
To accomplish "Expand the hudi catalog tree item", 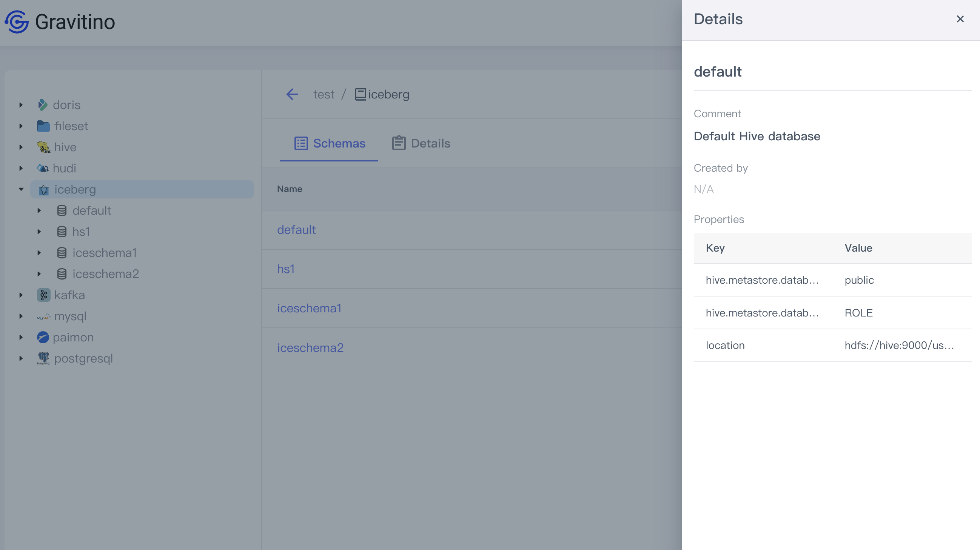I will (21, 168).
